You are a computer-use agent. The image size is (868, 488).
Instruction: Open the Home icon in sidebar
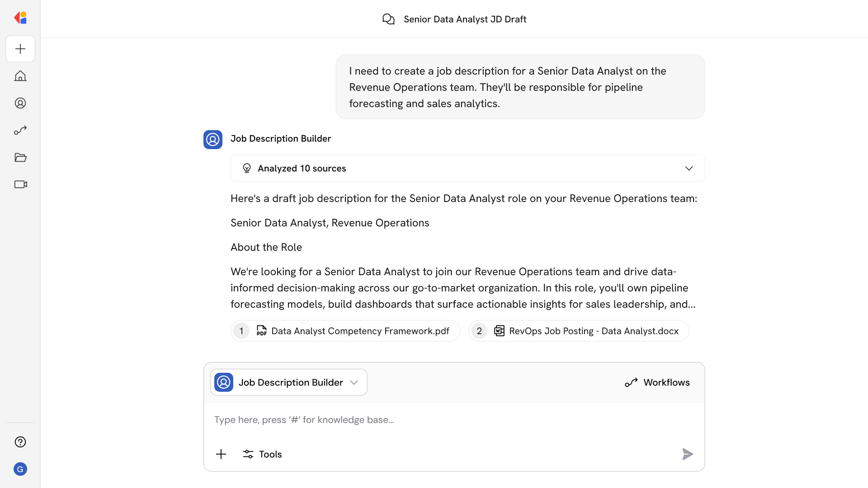[x=20, y=76]
